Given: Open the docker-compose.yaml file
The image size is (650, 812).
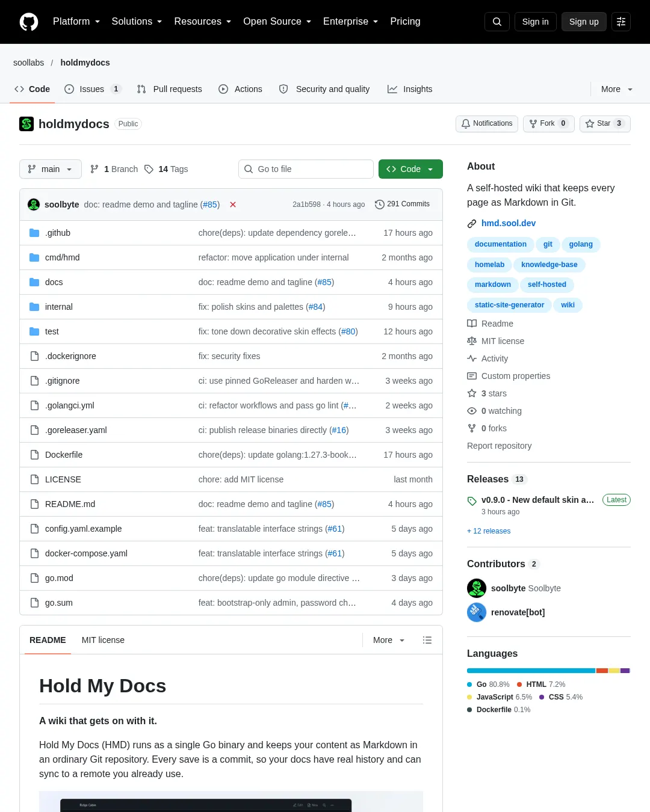Looking at the screenshot, I should tap(86, 553).
